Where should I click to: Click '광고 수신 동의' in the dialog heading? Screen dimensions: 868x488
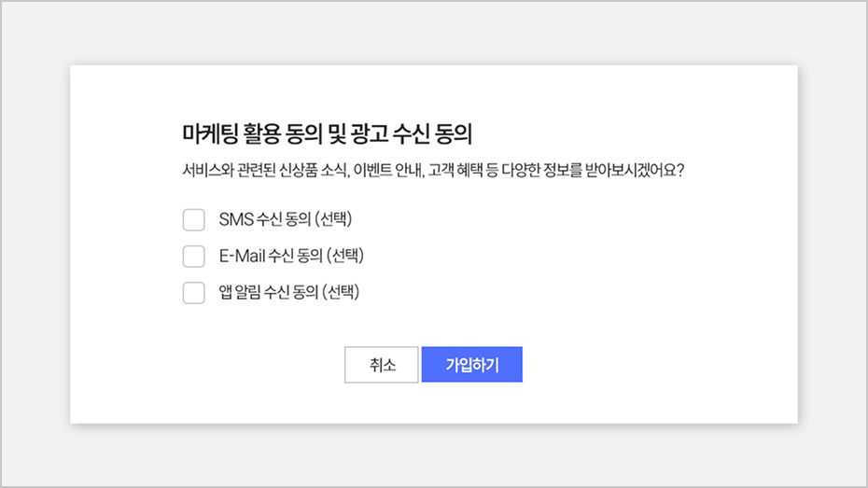click(x=413, y=134)
